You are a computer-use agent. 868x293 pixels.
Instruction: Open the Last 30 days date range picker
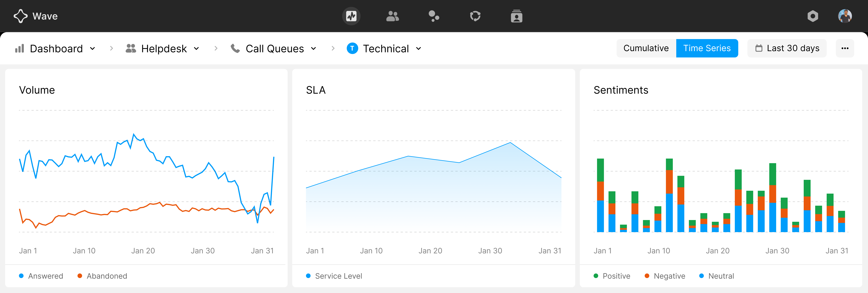point(787,48)
